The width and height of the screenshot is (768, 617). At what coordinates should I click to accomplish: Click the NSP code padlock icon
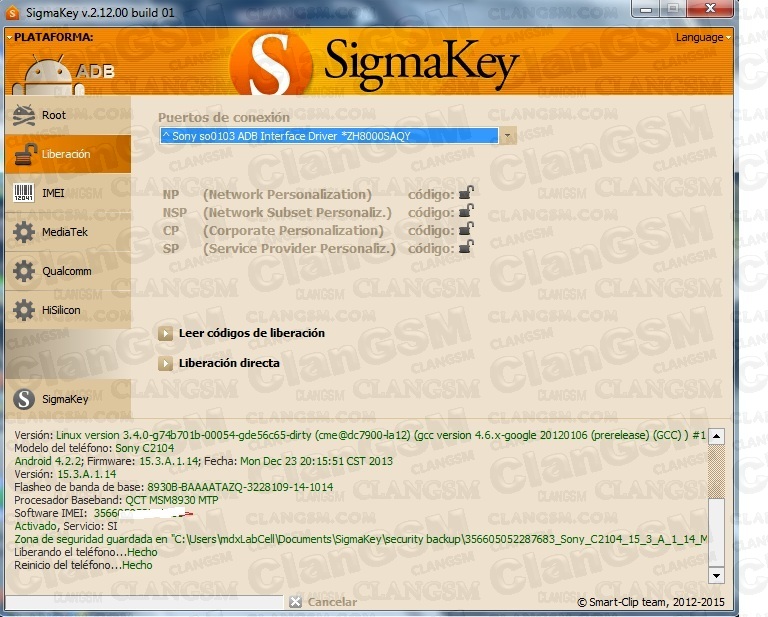point(466,211)
